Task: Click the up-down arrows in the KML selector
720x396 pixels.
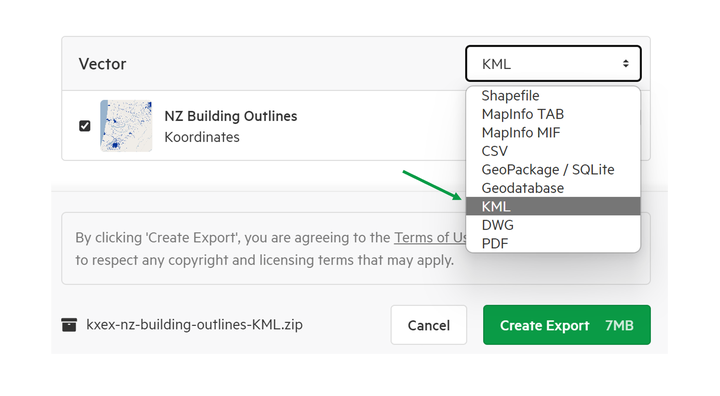Action: 625,63
